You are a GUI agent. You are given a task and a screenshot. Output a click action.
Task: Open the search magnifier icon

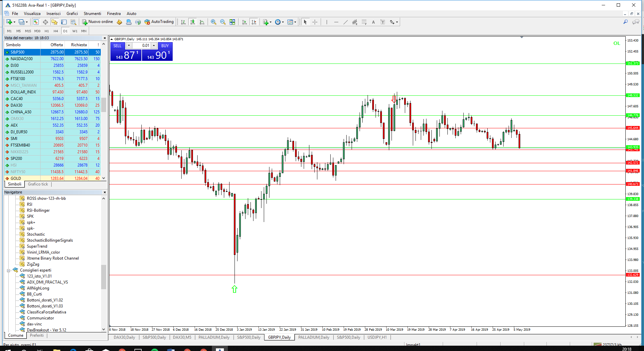point(625,22)
